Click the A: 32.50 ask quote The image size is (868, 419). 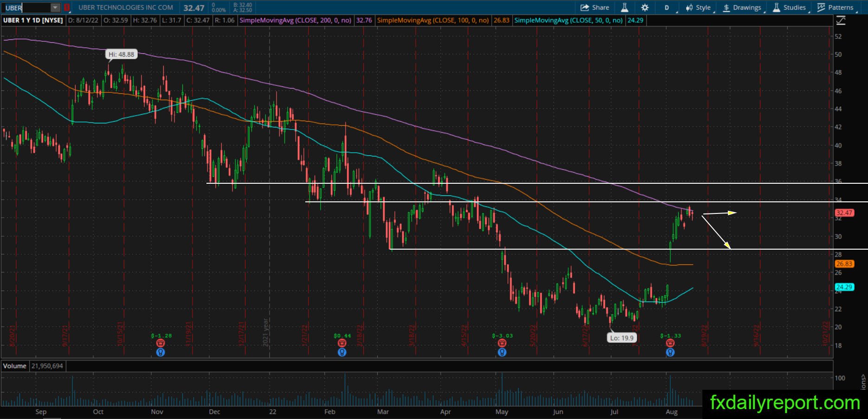tap(243, 10)
